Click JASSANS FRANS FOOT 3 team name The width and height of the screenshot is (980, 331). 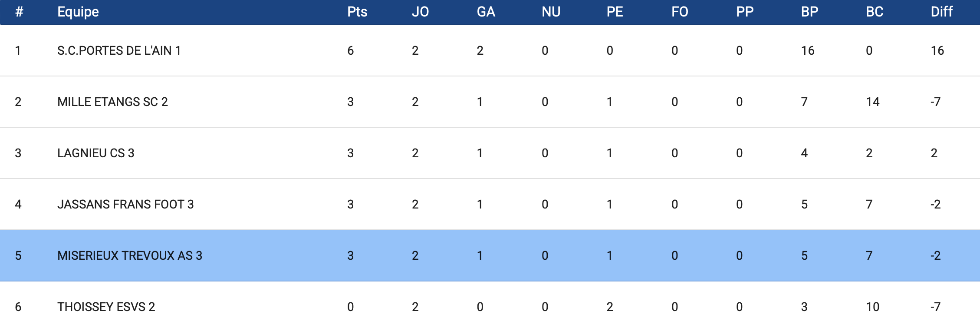tap(125, 205)
